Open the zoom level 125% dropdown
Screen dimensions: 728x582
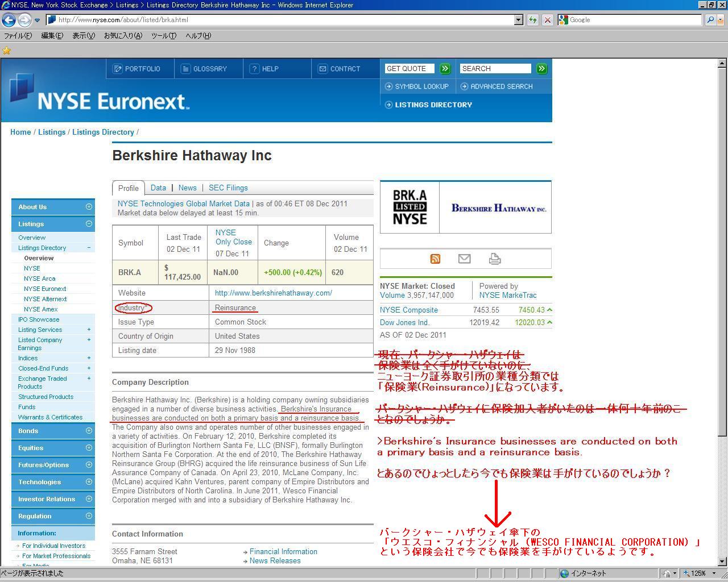pos(715,573)
